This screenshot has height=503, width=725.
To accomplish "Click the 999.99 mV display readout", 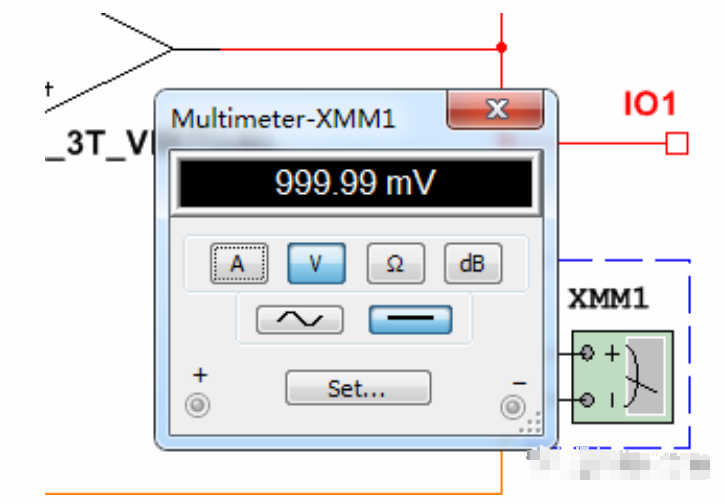I will click(x=356, y=183).
